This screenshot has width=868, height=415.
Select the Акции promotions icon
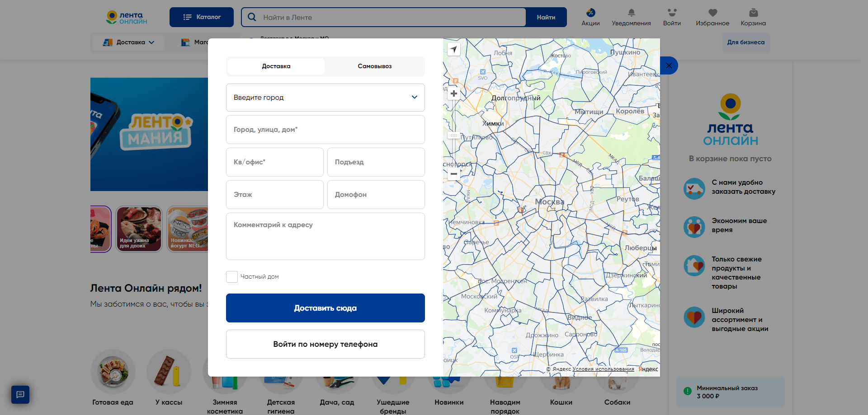point(590,14)
